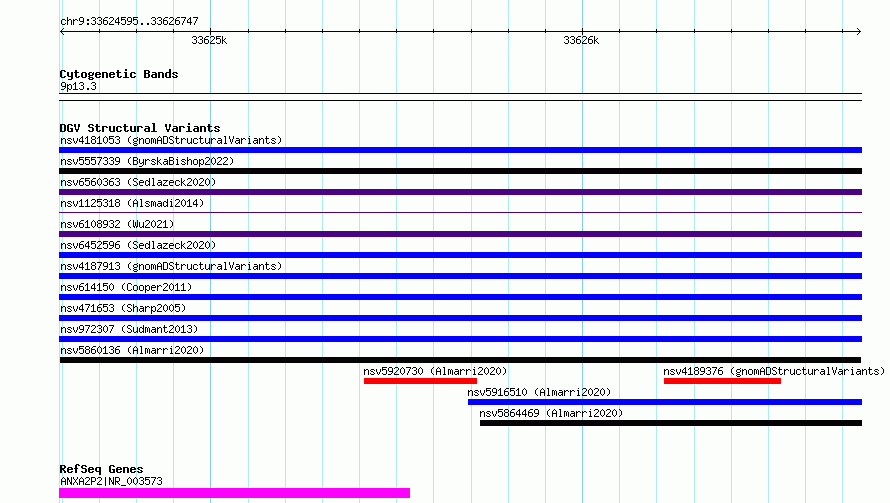Click the nsv4187913 blue variant bar
The image size is (890, 503).
pos(460,276)
